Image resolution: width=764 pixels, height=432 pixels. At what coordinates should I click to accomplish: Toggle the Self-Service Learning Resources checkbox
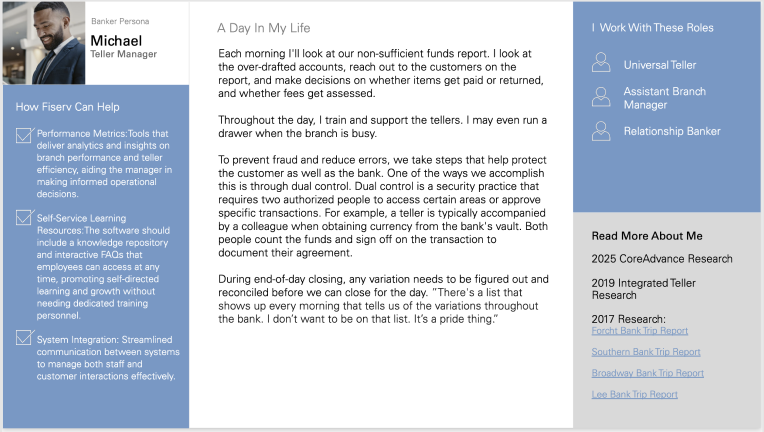coord(25,217)
